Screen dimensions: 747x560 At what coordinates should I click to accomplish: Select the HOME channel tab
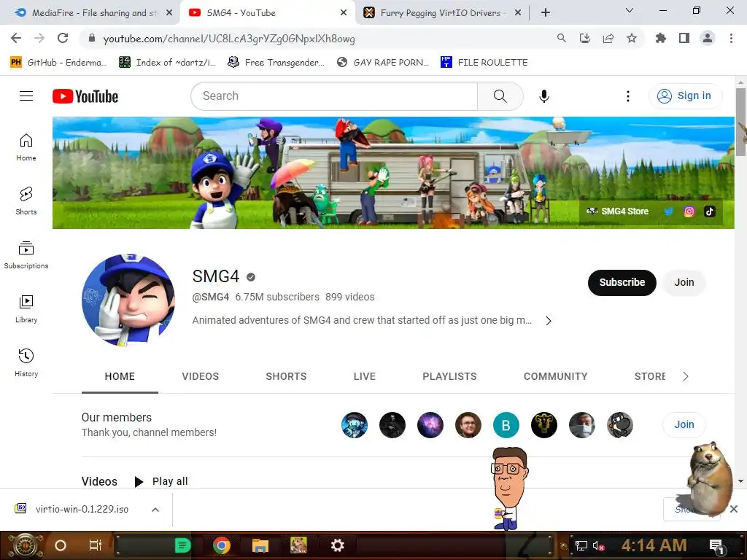[120, 376]
